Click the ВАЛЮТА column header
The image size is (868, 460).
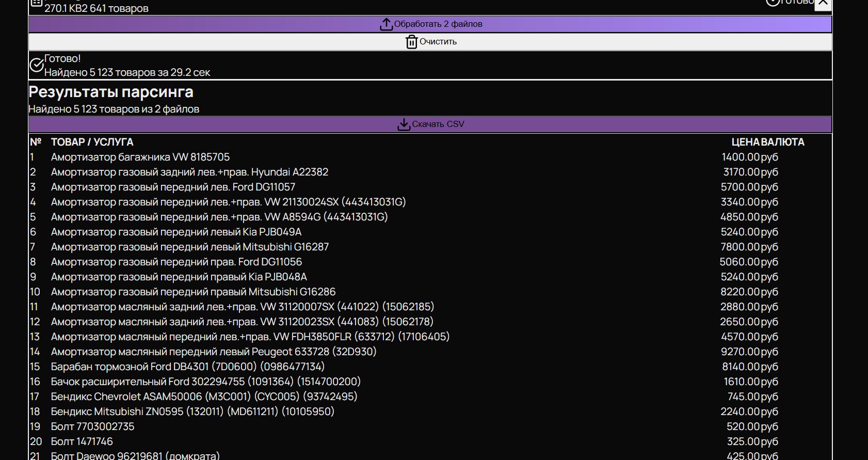point(782,142)
